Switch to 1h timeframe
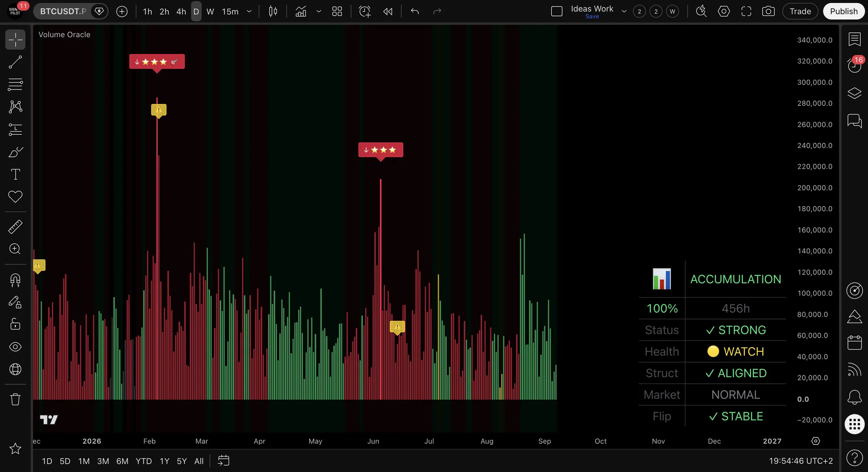This screenshot has height=472, width=868. pyautogui.click(x=147, y=12)
